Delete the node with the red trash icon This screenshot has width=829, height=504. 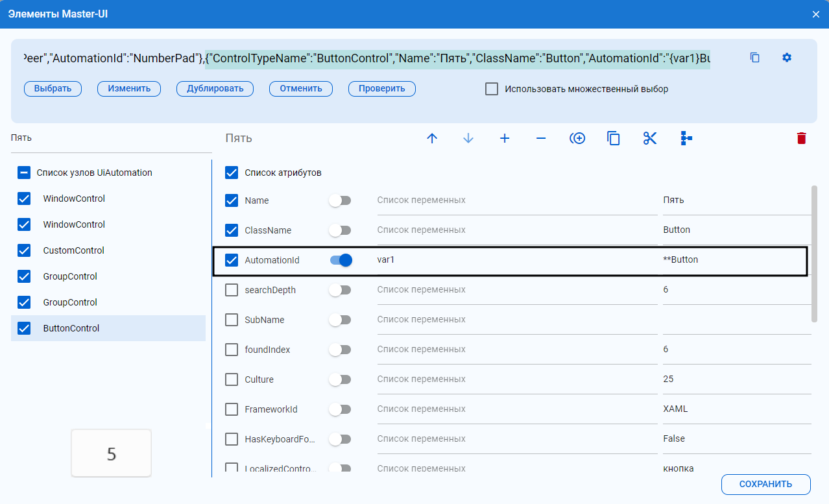pos(802,138)
